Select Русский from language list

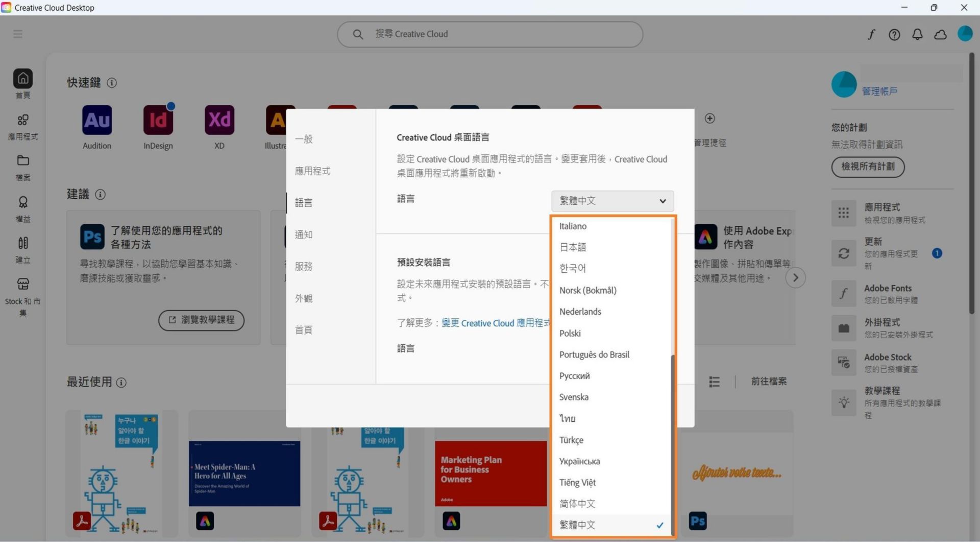pyautogui.click(x=611, y=376)
